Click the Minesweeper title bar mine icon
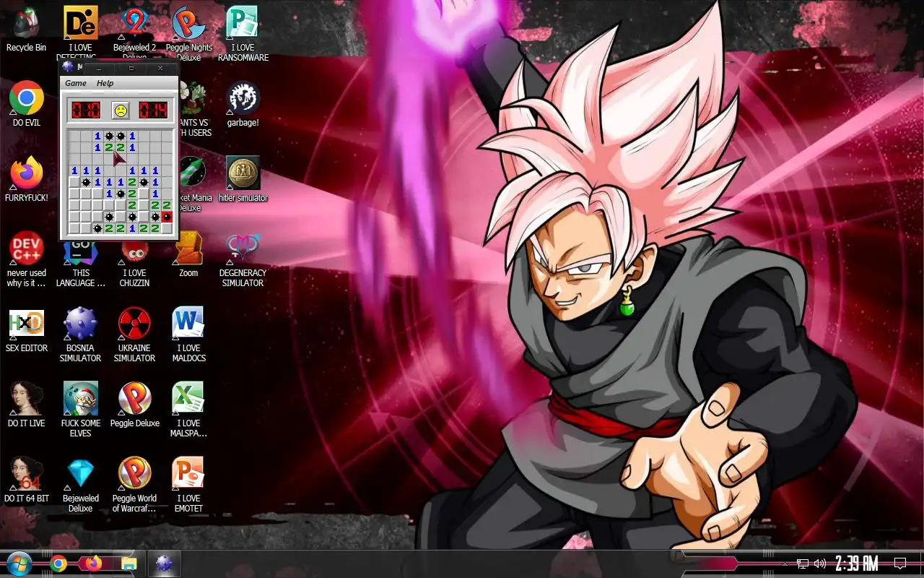 [69, 67]
